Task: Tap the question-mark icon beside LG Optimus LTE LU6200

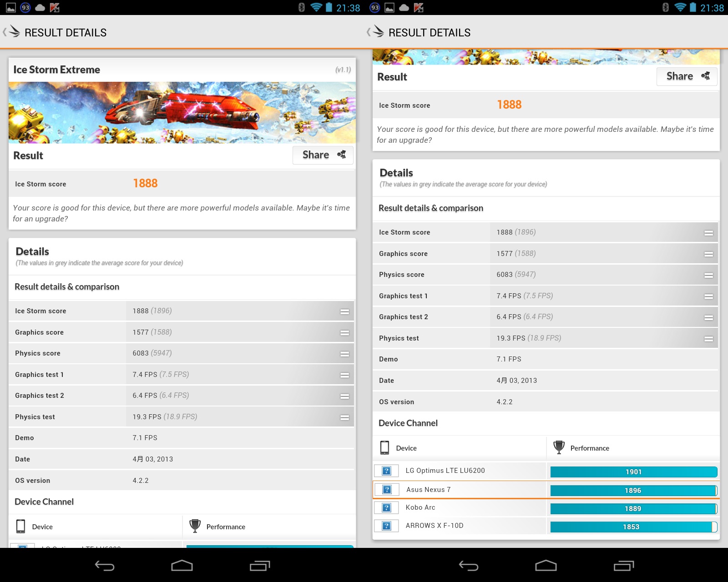Action: (x=386, y=471)
